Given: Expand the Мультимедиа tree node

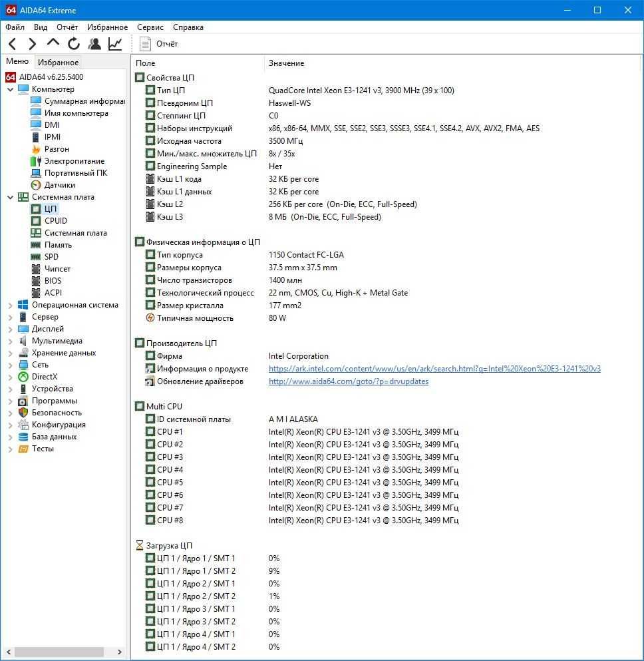Looking at the screenshot, I should point(10,341).
